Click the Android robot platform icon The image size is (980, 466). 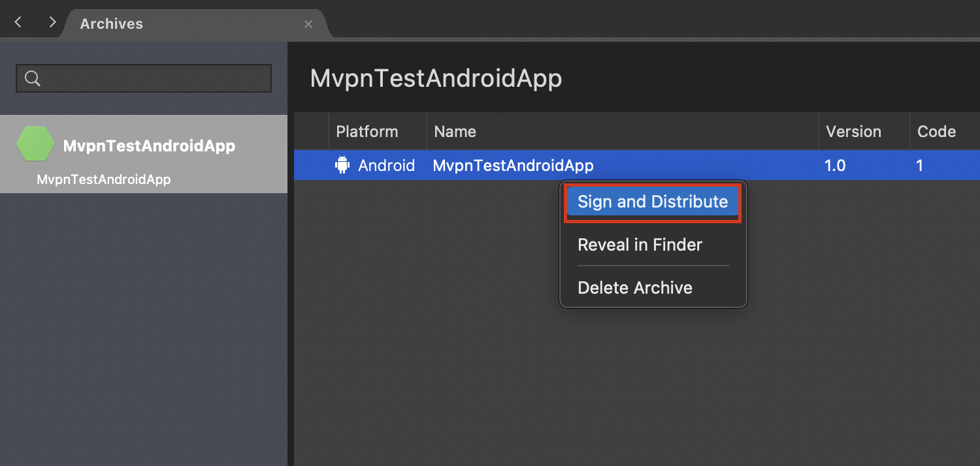click(342, 165)
